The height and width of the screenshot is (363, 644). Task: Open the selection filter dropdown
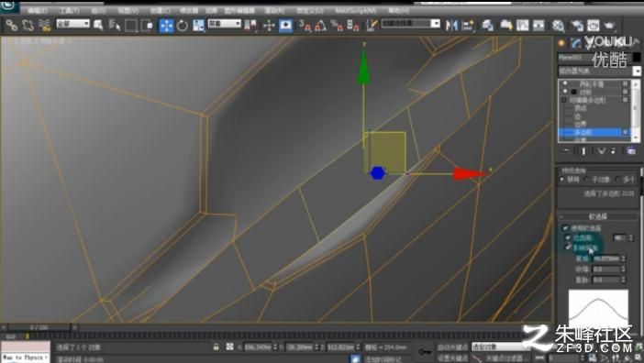[x=73, y=24]
